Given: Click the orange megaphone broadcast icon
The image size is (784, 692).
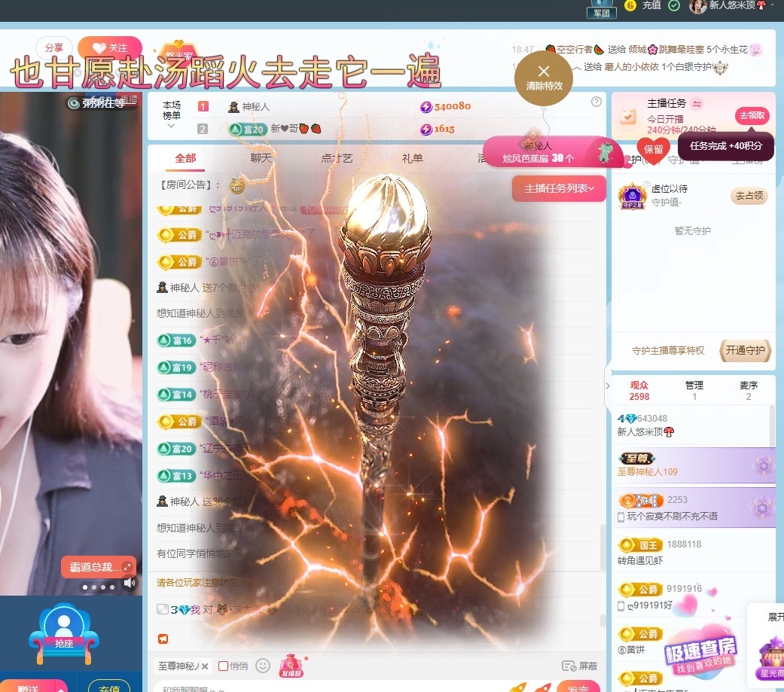Looking at the screenshot, I should pos(163,639).
